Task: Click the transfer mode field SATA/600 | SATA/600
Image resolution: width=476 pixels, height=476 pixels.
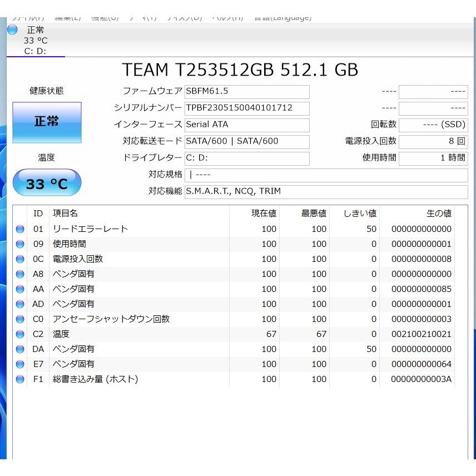Action: coord(247,142)
